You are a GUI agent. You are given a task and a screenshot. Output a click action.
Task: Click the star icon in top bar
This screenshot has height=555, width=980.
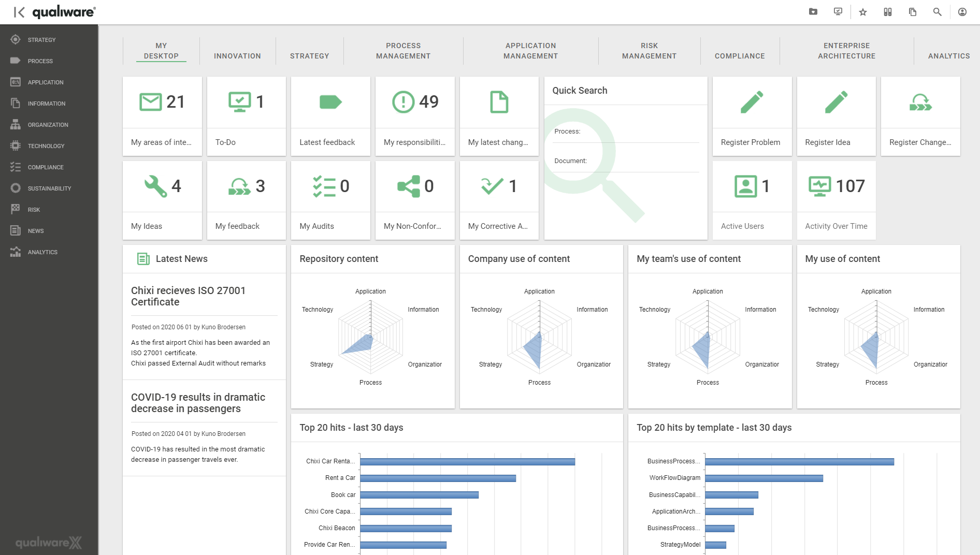tap(863, 12)
